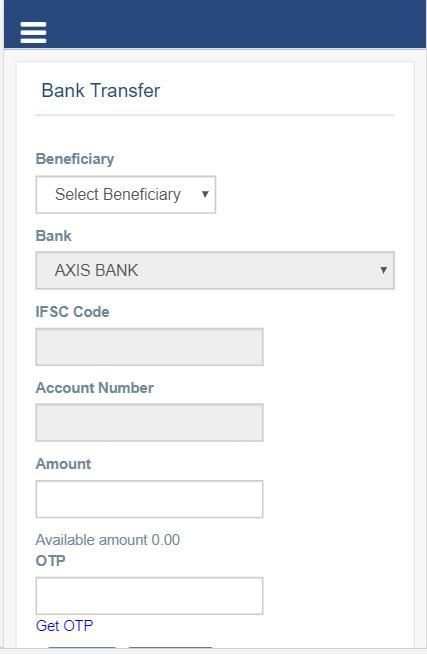Click the arrow of the Bank dropdown
This screenshot has height=654, width=427.
[x=383, y=270]
